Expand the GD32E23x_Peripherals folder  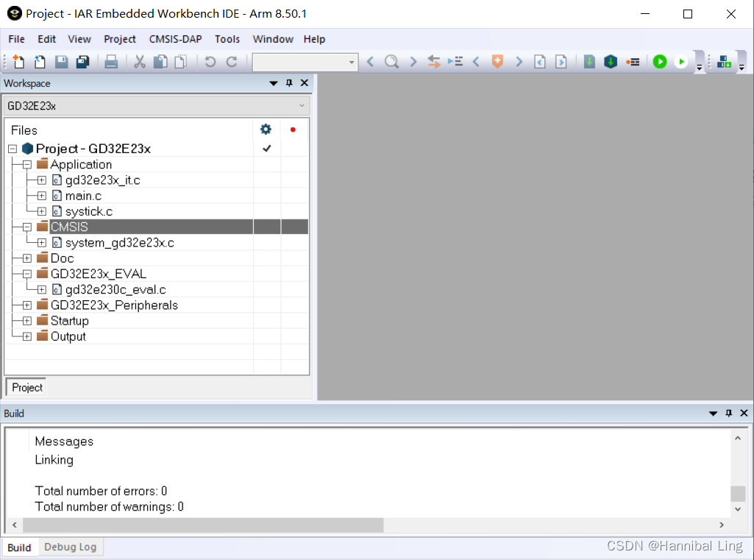pyautogui.click(x=27, y=305)
